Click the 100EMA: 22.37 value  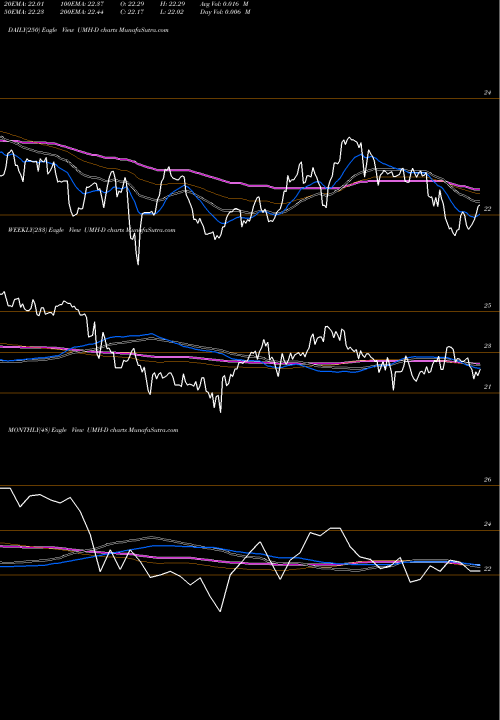tap(81, 4)
